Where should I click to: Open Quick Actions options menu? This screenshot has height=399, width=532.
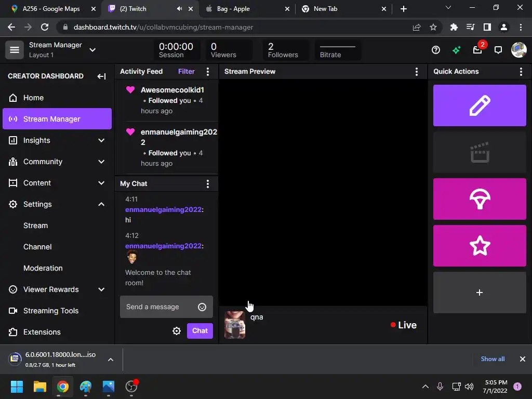[x=521, y=71]
